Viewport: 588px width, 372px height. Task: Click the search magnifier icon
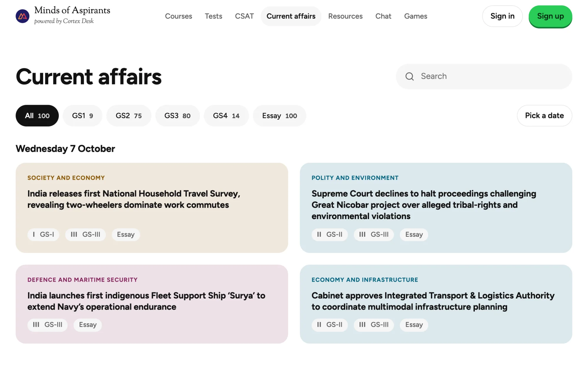(x=410, y=76)
